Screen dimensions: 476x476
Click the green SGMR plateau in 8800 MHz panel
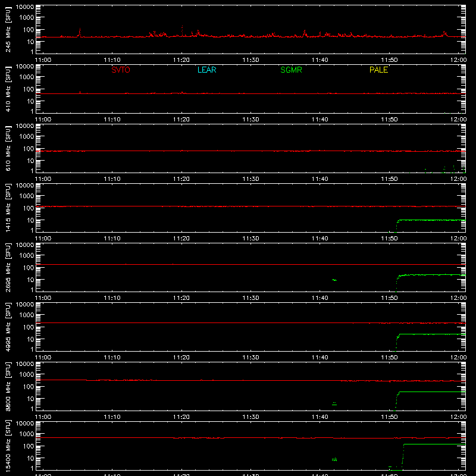(x=433, y=392)
